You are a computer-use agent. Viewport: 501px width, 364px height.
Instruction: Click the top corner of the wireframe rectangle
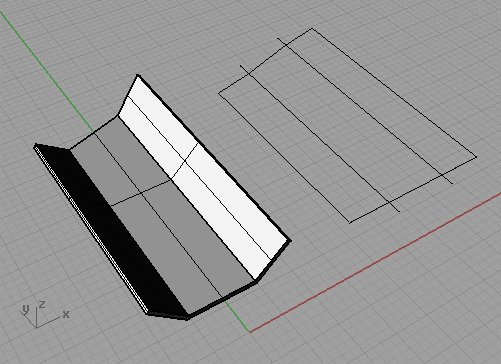tap(312, 29)
